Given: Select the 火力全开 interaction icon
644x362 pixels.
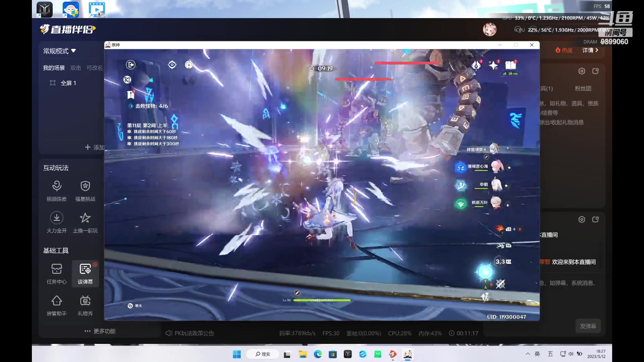Looking at the screenshot, I should coord(57,223).
